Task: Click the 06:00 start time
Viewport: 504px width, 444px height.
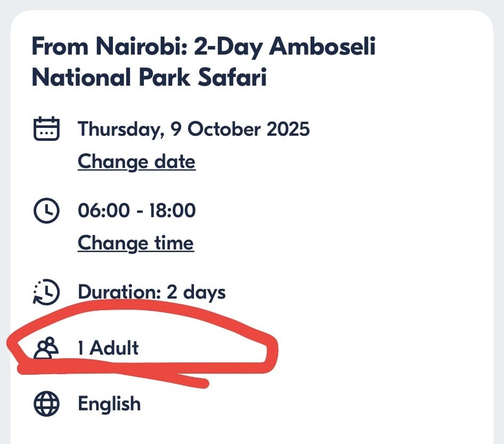Action: point(103,211)
